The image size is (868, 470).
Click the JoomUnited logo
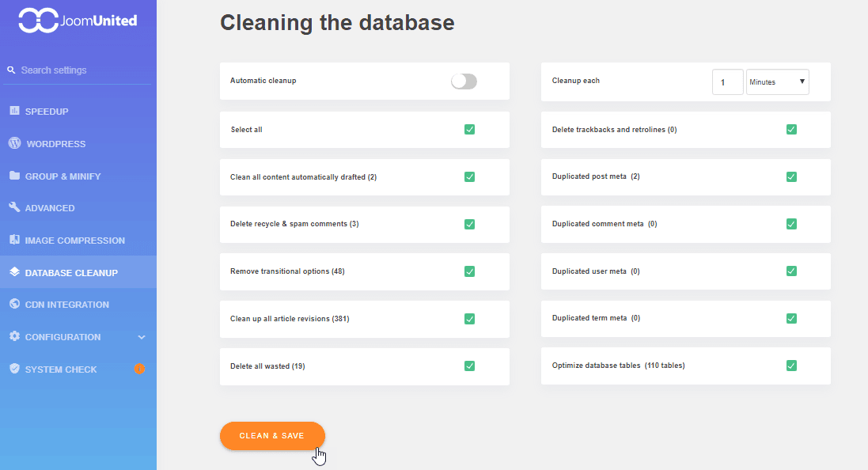pos(78,21)
